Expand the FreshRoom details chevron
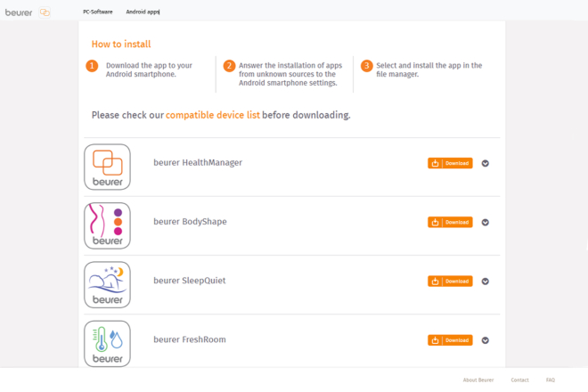This screenshot has width=588, height=392. pos(486,339)
